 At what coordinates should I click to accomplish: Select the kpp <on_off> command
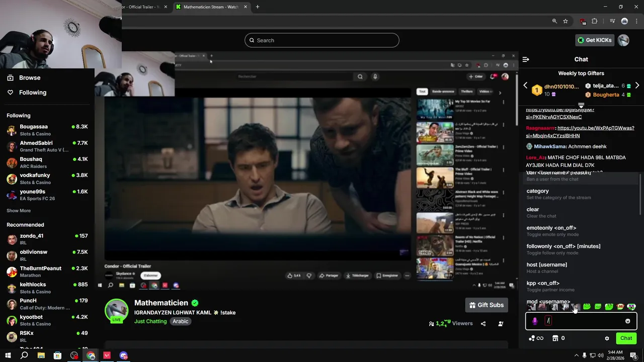[x=581, y=286]
